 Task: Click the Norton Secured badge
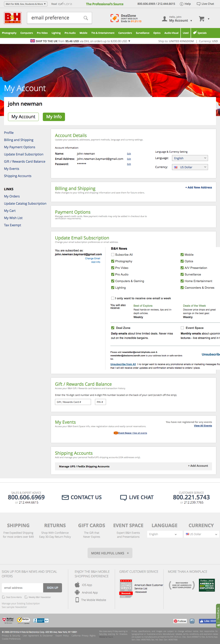pyautogui.click(x=24, y=621)
